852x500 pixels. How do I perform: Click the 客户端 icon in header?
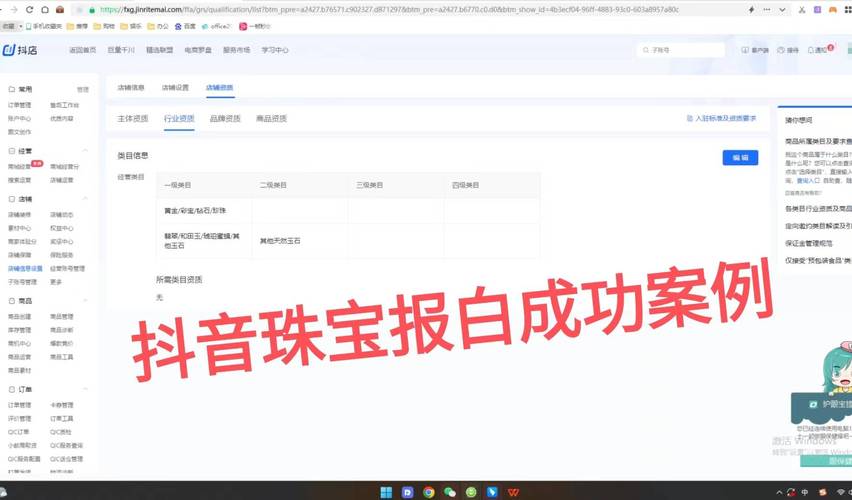pyautogui.click(x=745, y=50)
